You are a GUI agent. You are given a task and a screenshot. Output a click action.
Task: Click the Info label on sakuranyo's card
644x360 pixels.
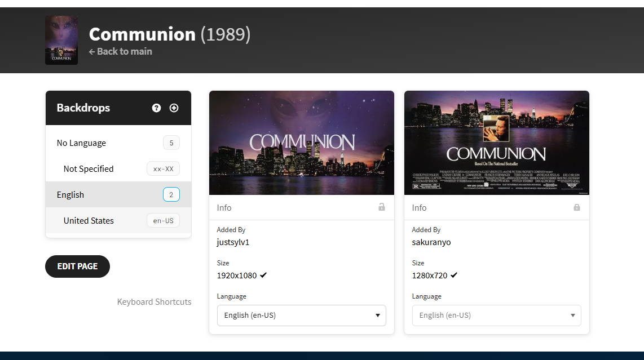pyautogui.click(x=420, y=208)
